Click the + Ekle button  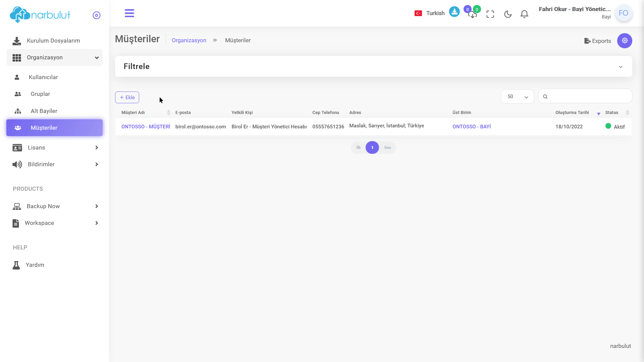point(127,98)
